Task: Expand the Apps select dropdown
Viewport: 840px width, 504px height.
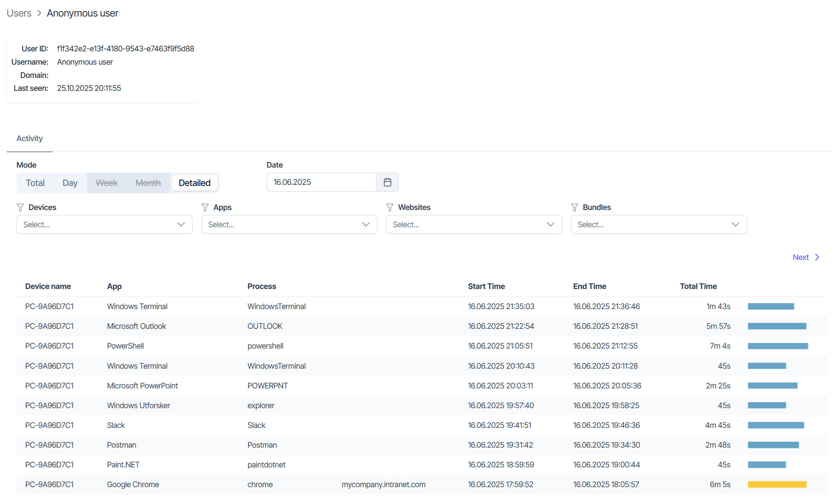Action: (289, 224)
